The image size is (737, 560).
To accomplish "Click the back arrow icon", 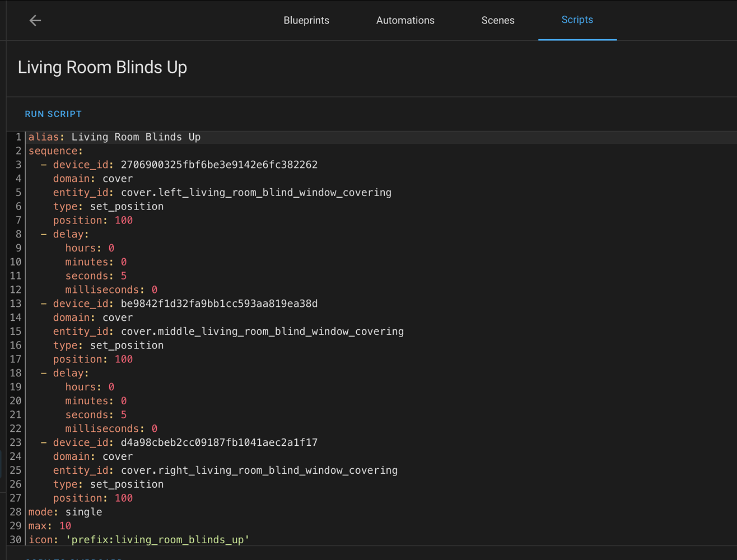I will [x=35, y=21].
